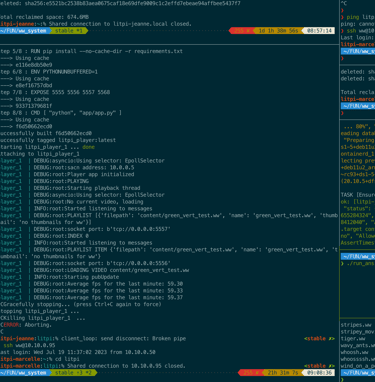Click the '<stable ✗>' marker on the client_loop line

[x=319, y=339]
